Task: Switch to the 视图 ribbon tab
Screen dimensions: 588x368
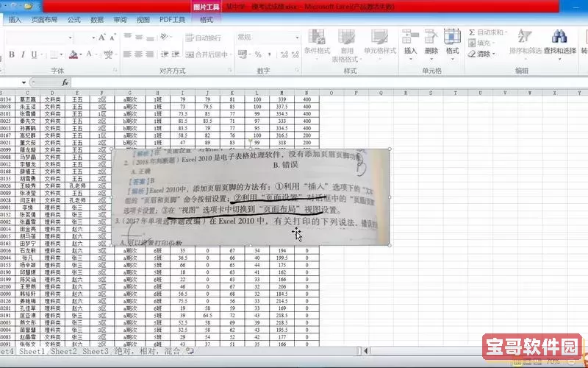Action: [143, 20]
